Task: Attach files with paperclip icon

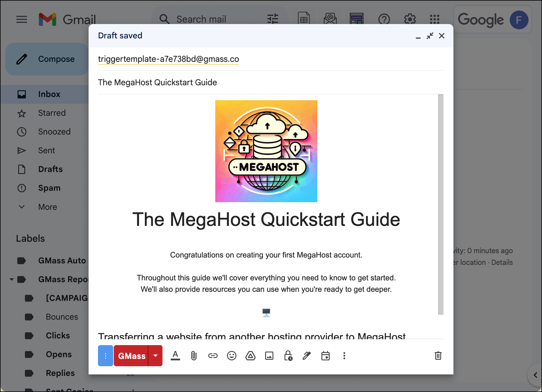Action: (194, 356)
